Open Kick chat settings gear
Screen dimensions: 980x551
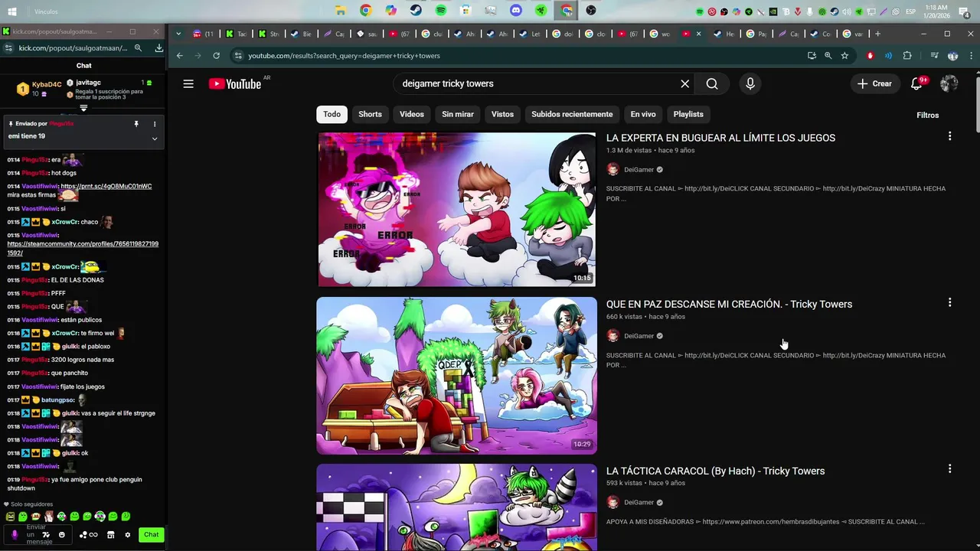pos(127,535)
